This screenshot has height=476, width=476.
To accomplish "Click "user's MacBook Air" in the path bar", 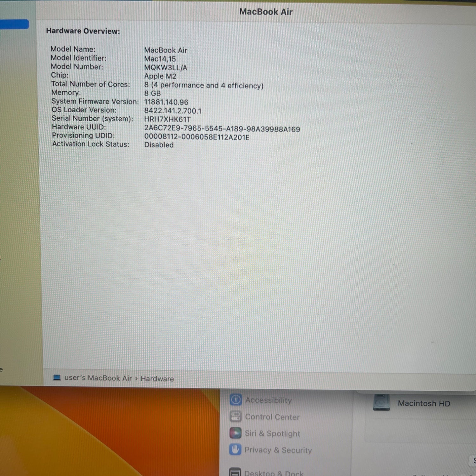I will coord(98,378).
